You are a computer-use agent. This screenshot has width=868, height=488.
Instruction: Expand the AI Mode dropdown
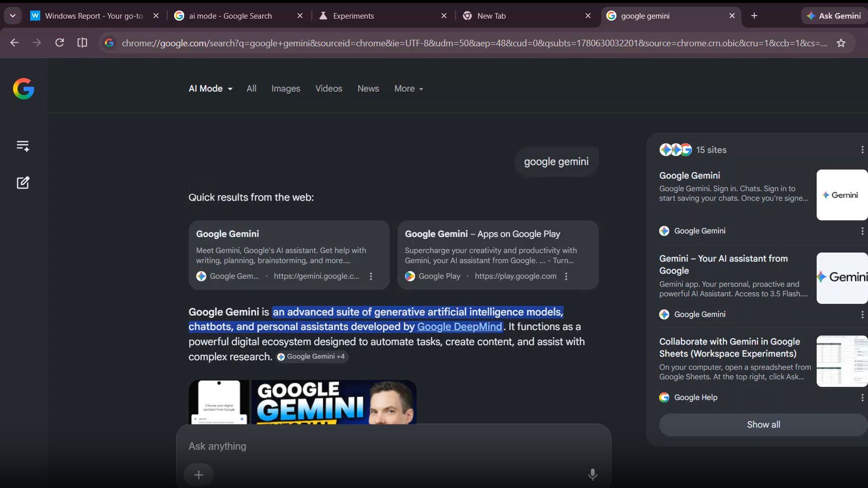coord(210,89)
